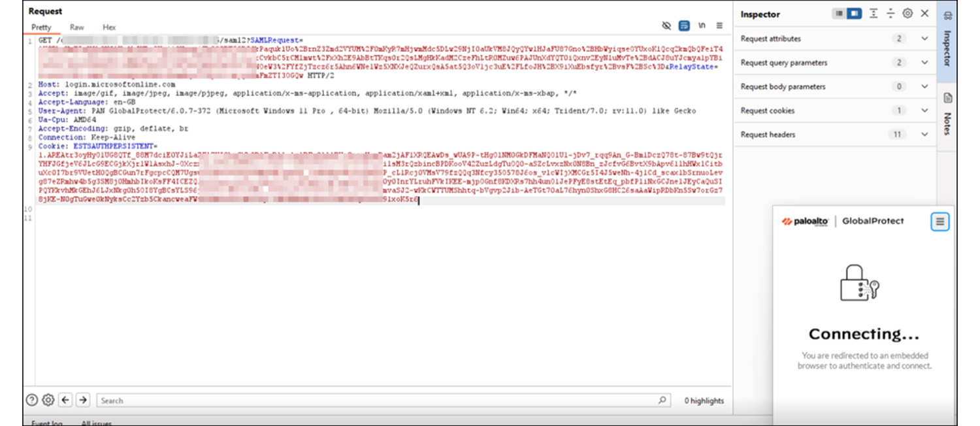980x426 pixels.
Task: Switch Inspector to the stacked layout view
Action: coord(839,14)
